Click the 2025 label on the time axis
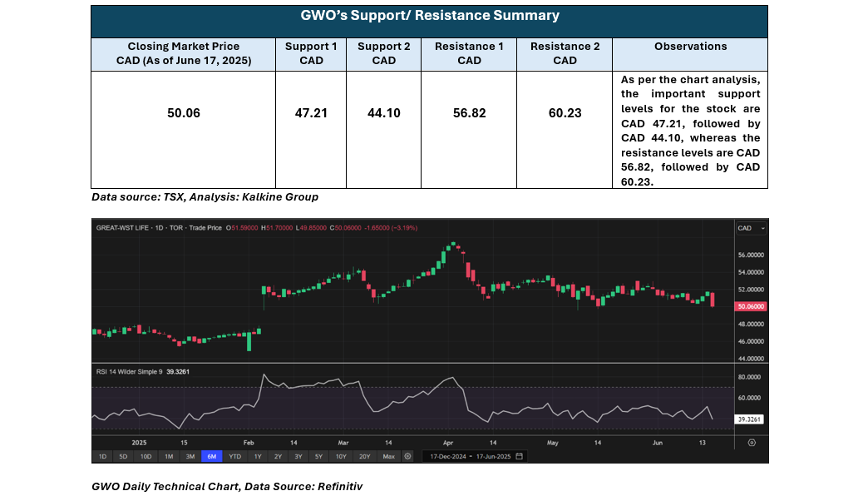This screenshot has height=496, width=868. (139, 443)
